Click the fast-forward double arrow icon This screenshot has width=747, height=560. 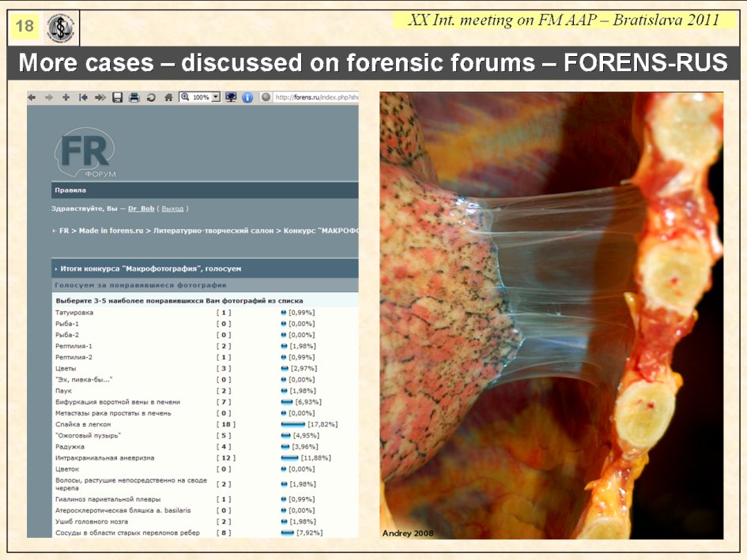tap(100, 98)
